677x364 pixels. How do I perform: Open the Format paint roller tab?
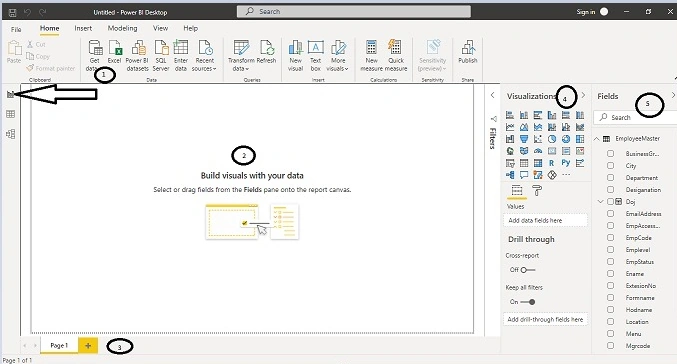pyautogui.click(x=537, y=190)
